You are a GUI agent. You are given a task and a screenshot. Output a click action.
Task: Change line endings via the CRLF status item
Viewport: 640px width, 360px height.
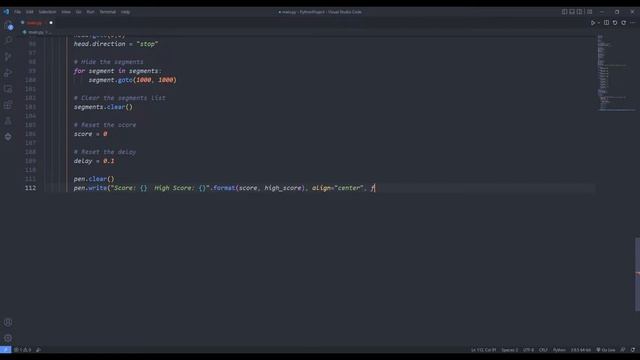click(543, 350)
